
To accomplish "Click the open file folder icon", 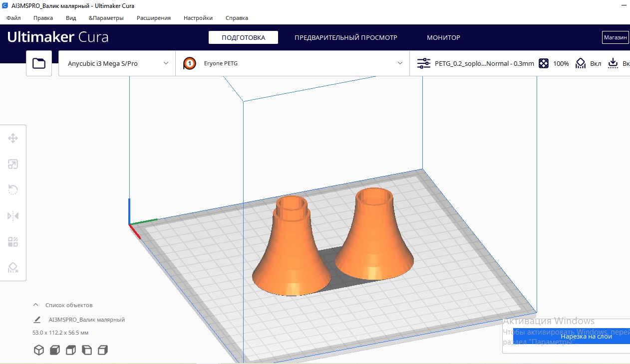I will 39,63.
